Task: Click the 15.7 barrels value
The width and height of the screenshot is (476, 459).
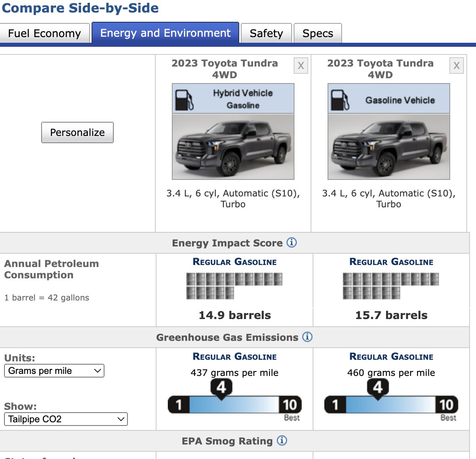Action: pyautogui.click(x=391, y=315)
